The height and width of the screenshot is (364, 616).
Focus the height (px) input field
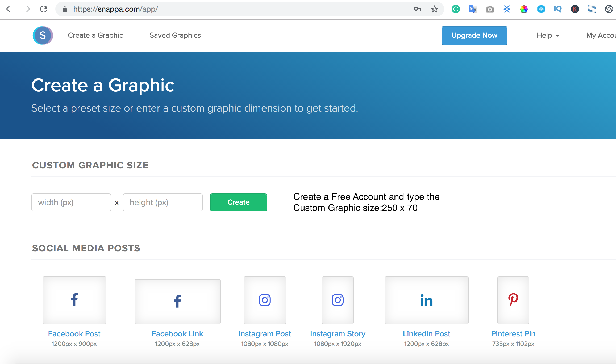pos(163,202)
